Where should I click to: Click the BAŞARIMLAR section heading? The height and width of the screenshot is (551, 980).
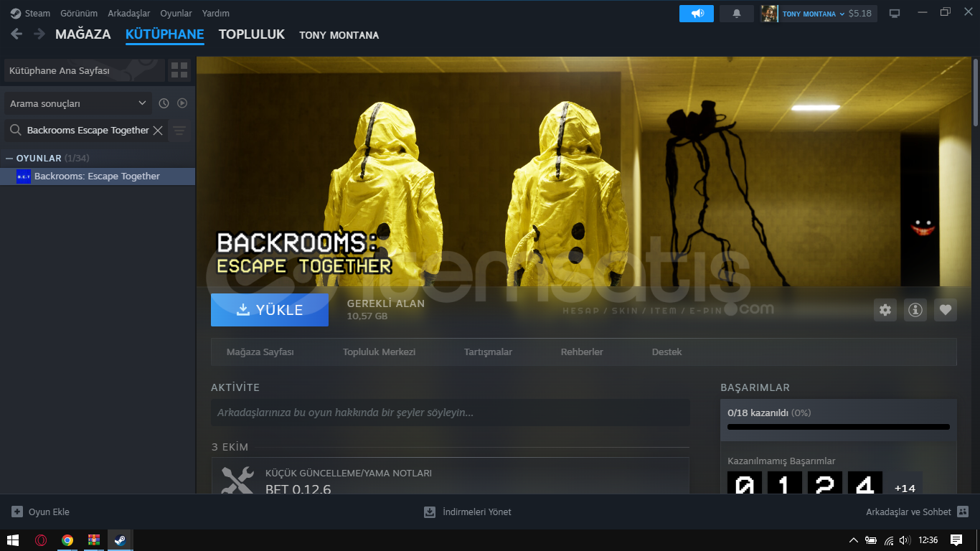click(x=755, y=387)
